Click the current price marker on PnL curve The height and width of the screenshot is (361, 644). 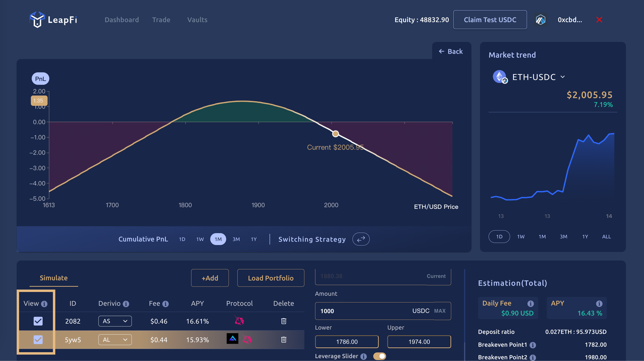336,134
